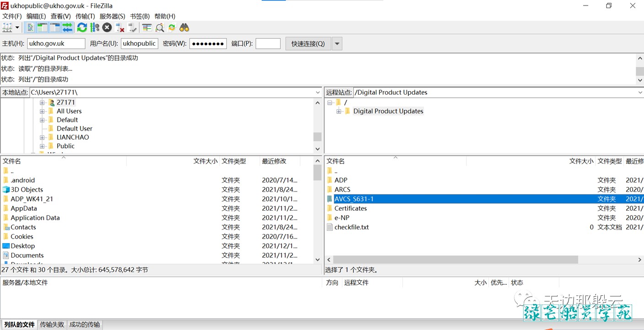Select the local Desktop folder
Screen dimensions: 644x330
(22, 246)
